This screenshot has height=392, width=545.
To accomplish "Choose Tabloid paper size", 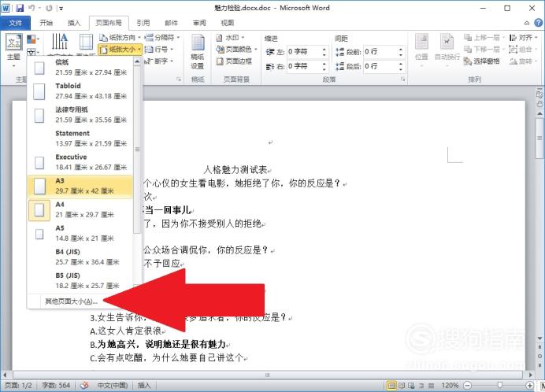I will pos(80,91).
